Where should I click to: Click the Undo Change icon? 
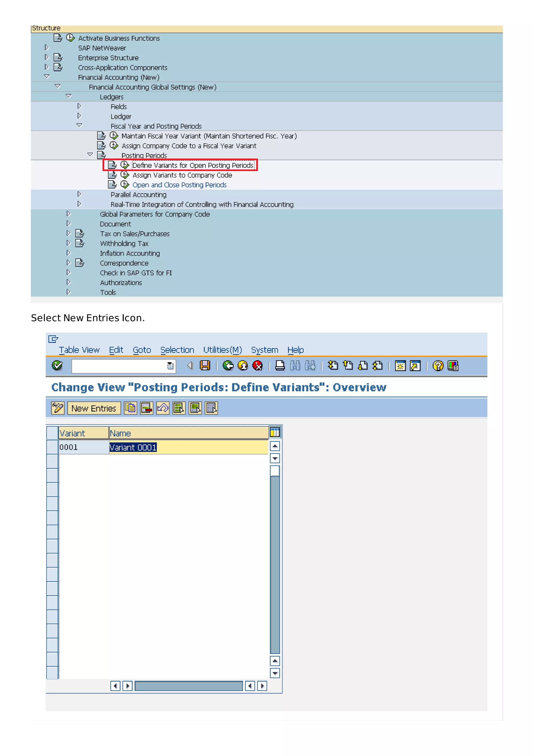162,408
